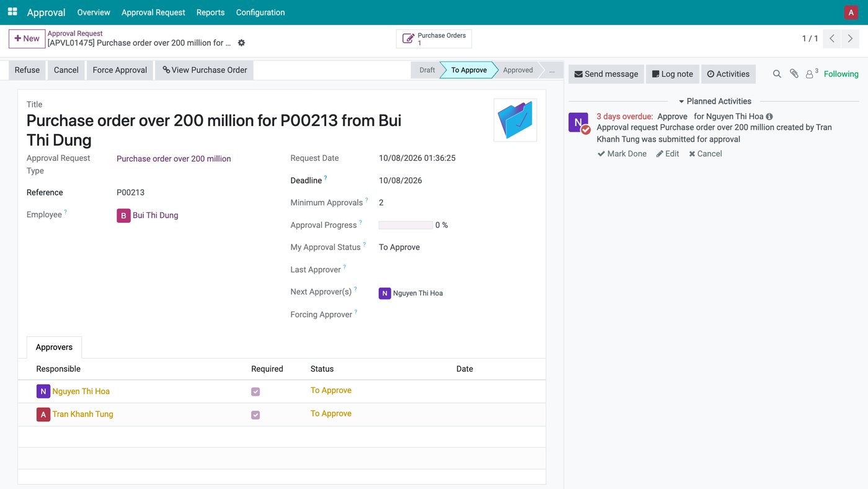Click Nguyen Thi Hoa's activity avatar in chatter
This screenshot has width=868, height=489.
578,122
